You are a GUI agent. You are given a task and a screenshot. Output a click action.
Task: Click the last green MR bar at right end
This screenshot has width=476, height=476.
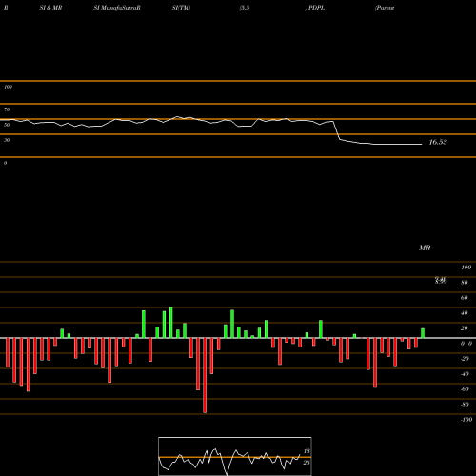click(x=423, y=333)
